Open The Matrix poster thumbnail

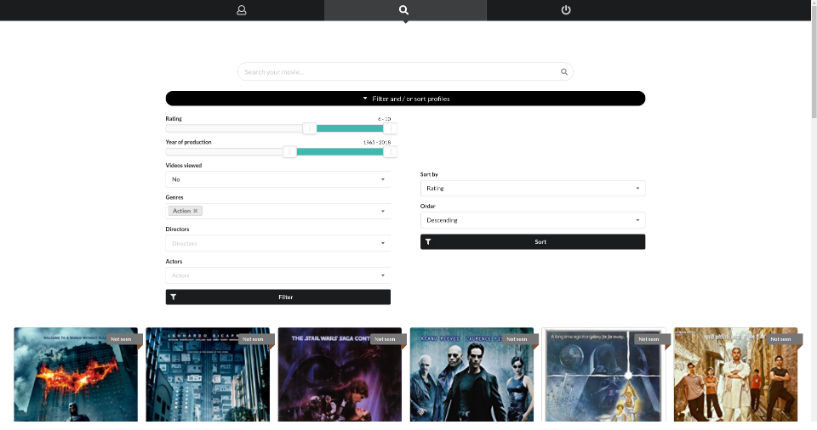tap(472, 374)
